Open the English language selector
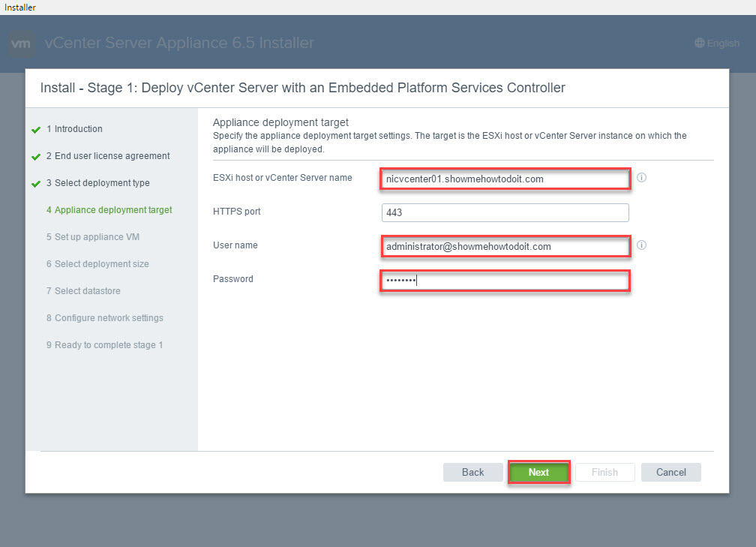 717,44
